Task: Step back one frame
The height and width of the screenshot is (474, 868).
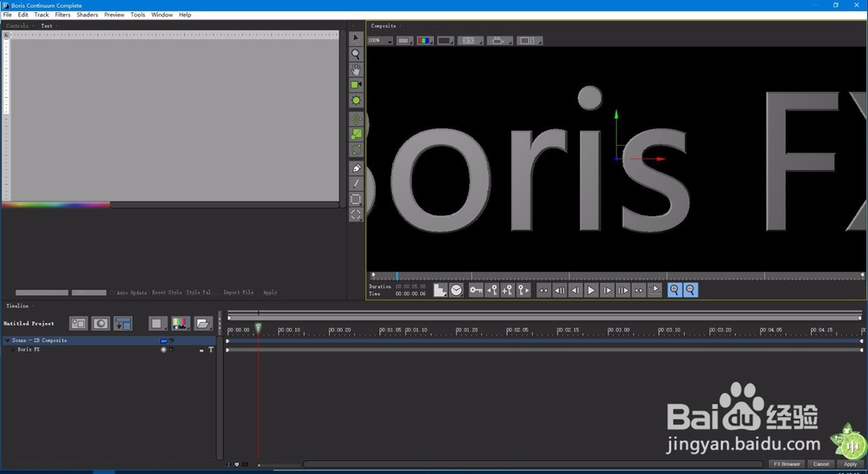Action: [x=575, y=290]
